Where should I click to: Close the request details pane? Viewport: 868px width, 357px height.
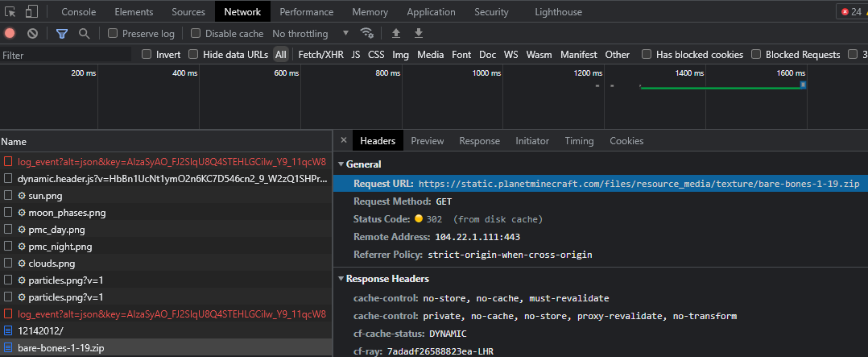pyautogui.click(x=343, y=141)
